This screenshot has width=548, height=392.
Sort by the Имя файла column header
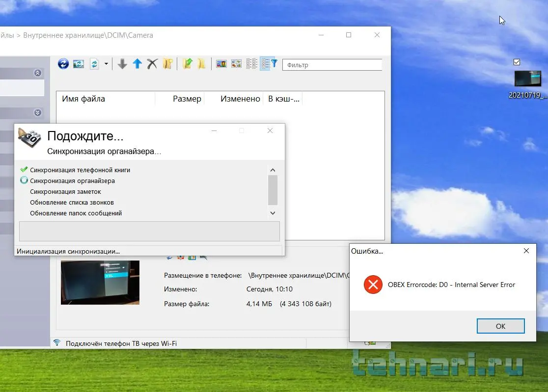106,99
